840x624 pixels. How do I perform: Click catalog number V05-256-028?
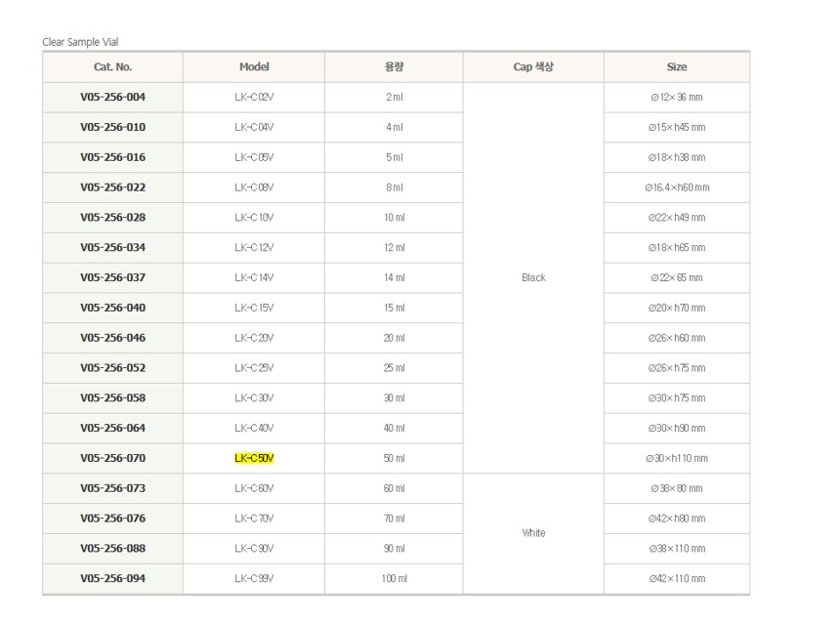click(112, 218)
